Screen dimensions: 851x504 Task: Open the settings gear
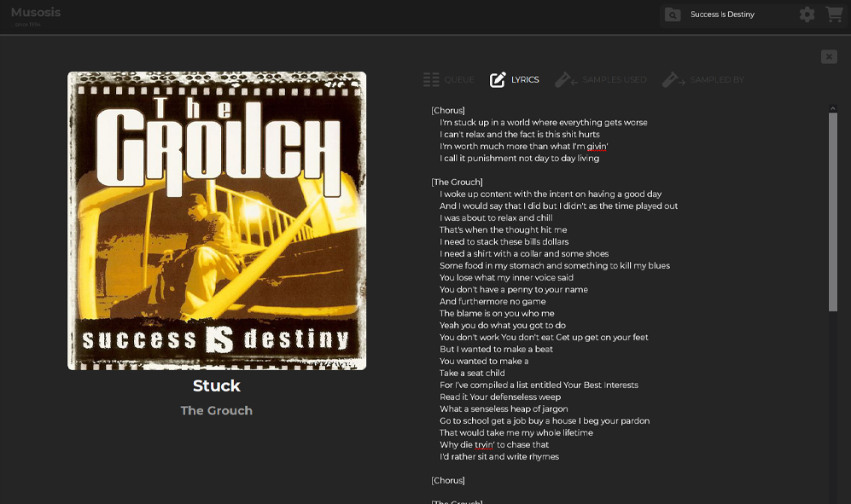click(x=807, y=14)
